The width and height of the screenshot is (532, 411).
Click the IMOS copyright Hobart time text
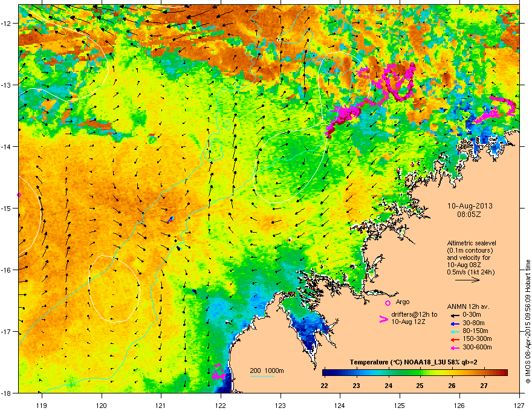528,322
